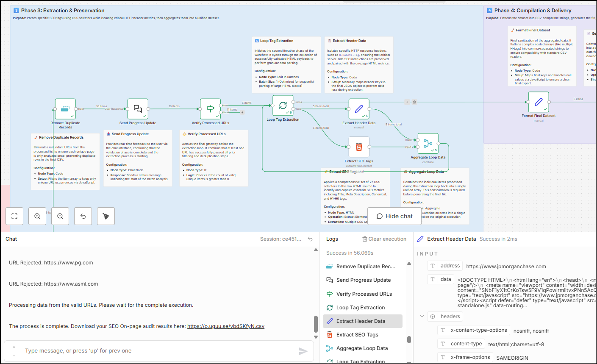Image resolution: width=597 pixels, height=364 pixels.
Task: Select the highlighted Extract Header Data log entry
Action: pos(363,321)
